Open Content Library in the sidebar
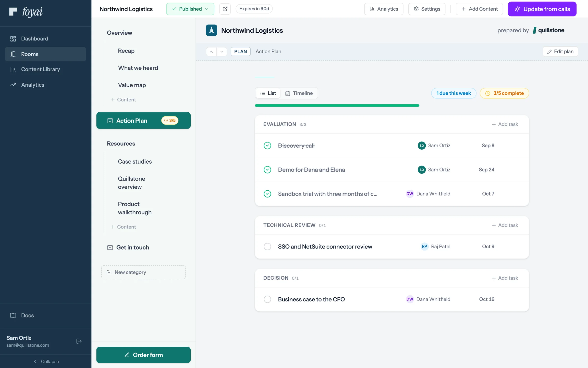This screenshot has height=368, width=588. click(x=46, y=69)
